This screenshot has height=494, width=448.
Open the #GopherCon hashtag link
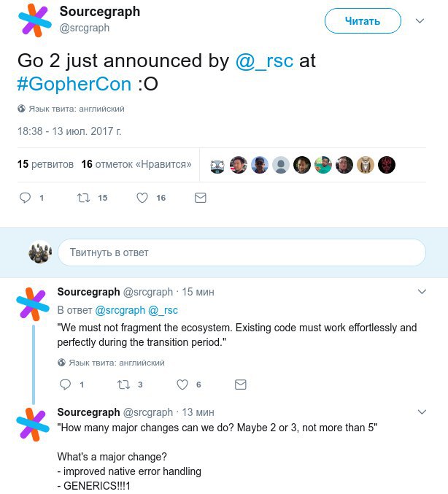(74, 84)
